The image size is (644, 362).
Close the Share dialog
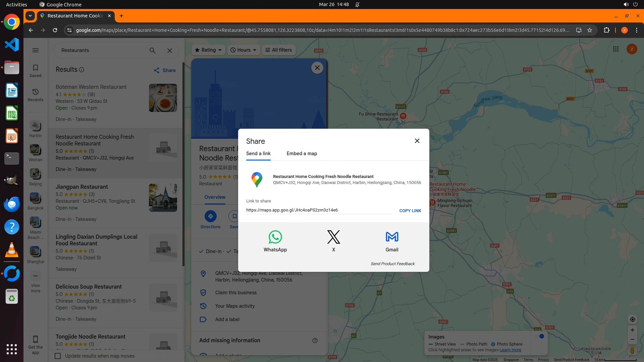[417, 141]
